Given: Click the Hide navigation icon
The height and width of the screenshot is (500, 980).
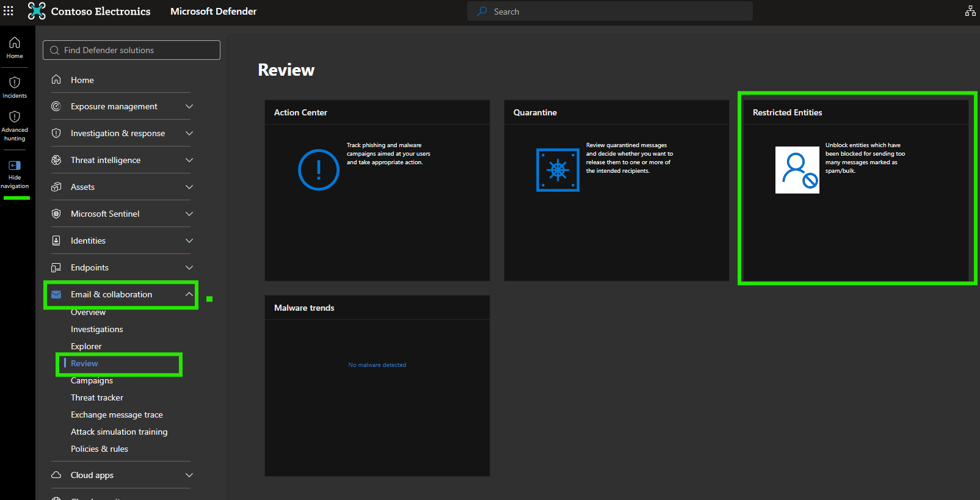Looking at the screenshot, I should [15, 165].
